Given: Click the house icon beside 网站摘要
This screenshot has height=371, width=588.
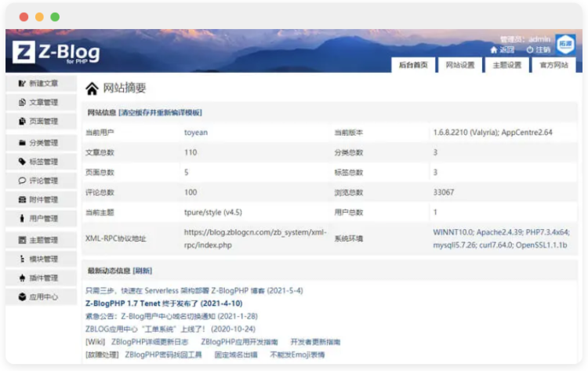Looking at the screenshot, I should coord(92,89).
